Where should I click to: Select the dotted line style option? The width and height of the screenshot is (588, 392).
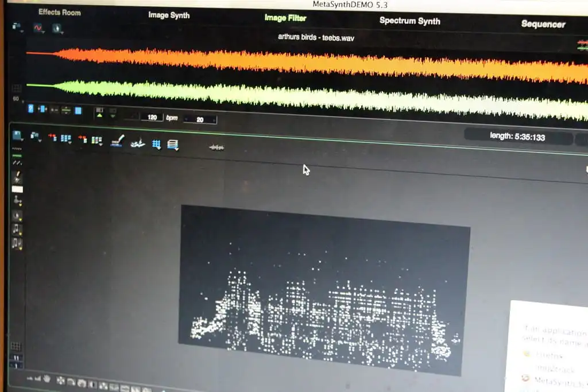pyautogui.click(x=17, y=149)
